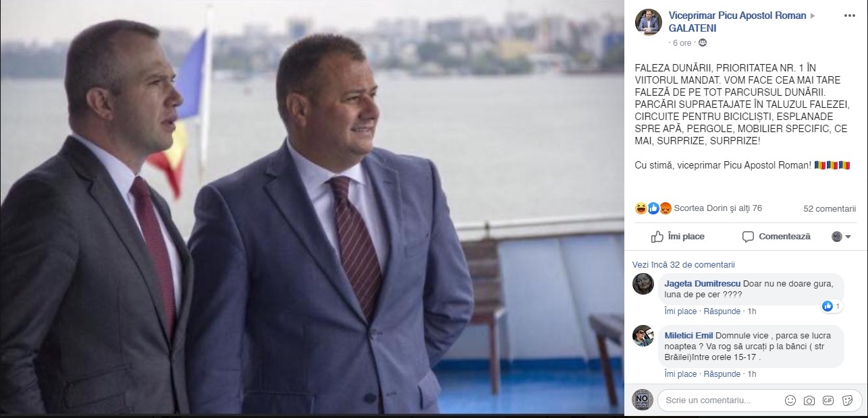Click Miletici Emil's avatar thumbnail
The height and width of the screenshot is (418, 868).
point(643,336)
